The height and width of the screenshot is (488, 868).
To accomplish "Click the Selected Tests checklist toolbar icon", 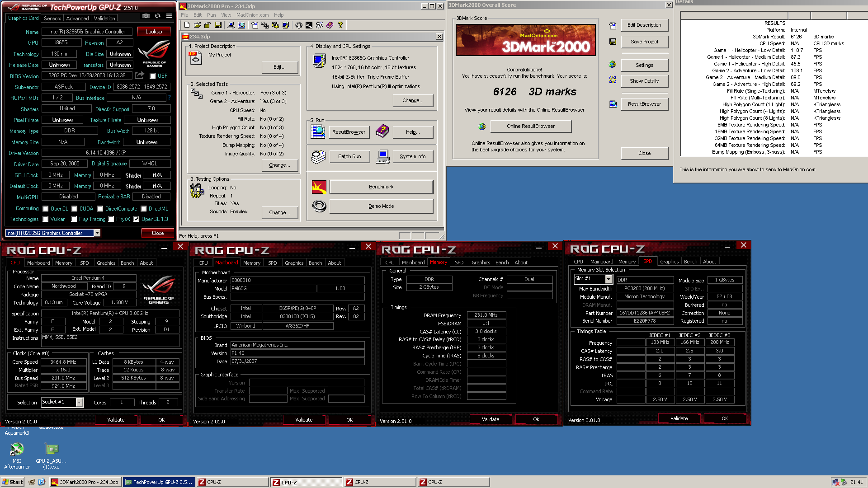I will tap(265, 25).
